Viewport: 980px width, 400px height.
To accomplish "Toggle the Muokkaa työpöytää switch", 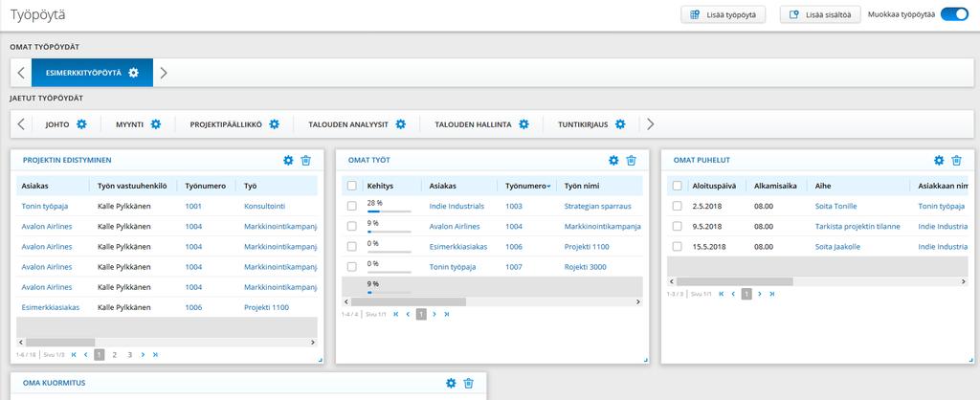I will [954, 15].
